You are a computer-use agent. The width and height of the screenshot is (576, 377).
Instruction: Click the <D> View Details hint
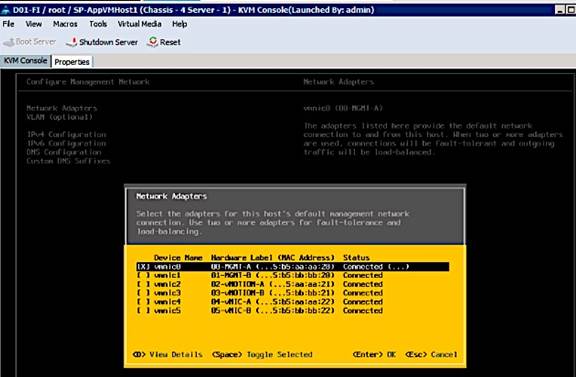click(168, 355)
